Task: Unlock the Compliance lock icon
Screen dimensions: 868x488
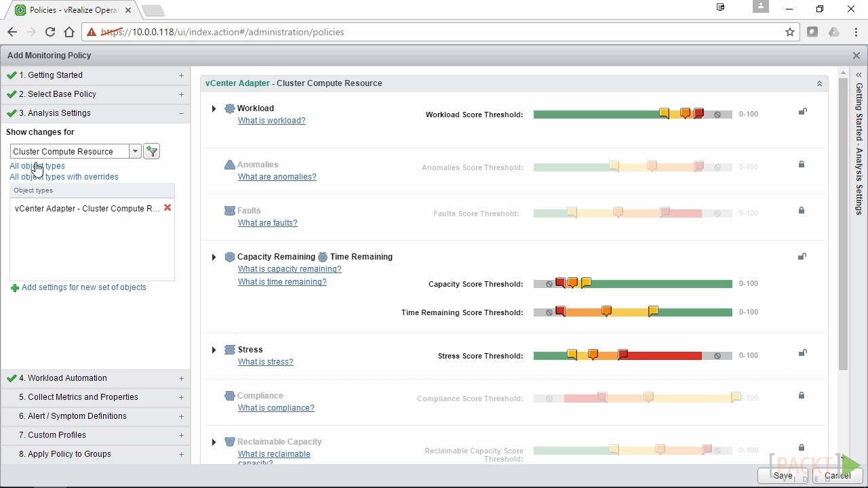Action: 801,395
